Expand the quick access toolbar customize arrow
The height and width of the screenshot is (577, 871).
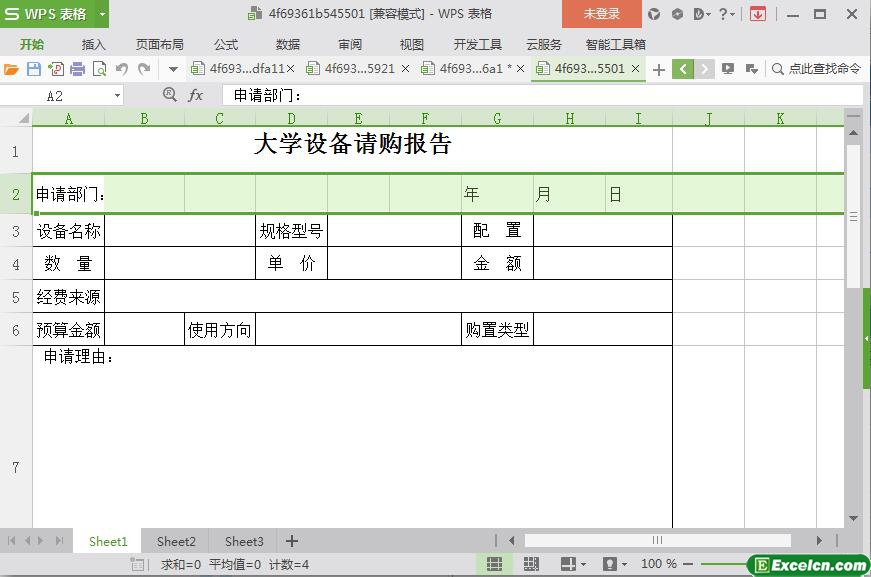coord(173,69)
